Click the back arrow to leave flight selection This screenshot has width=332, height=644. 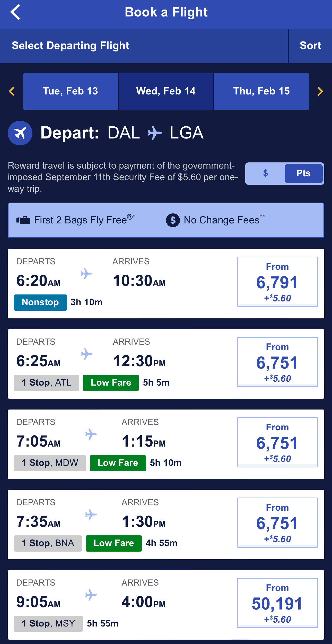pyautogui.click(x=16, y=12)
